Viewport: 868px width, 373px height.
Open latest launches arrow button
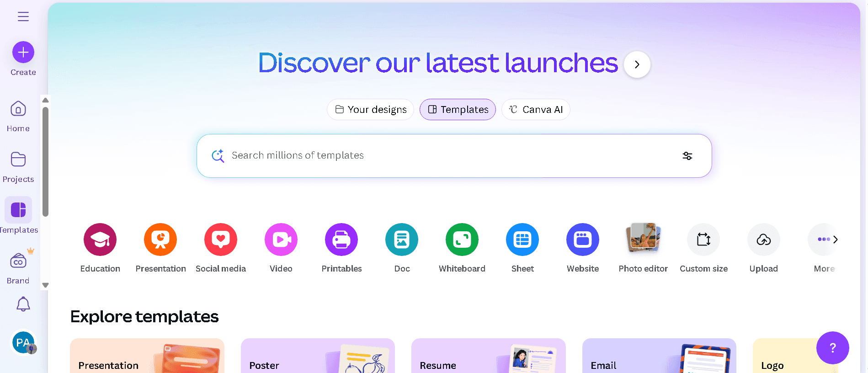(637, 64)
